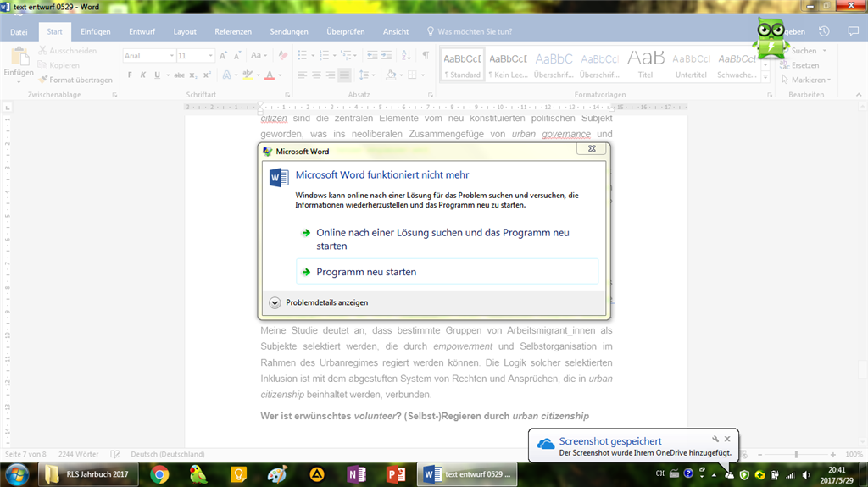Viewport: 868px width, 487px height.
Task: Click the bulleted list icon
Action: [303, 55]
